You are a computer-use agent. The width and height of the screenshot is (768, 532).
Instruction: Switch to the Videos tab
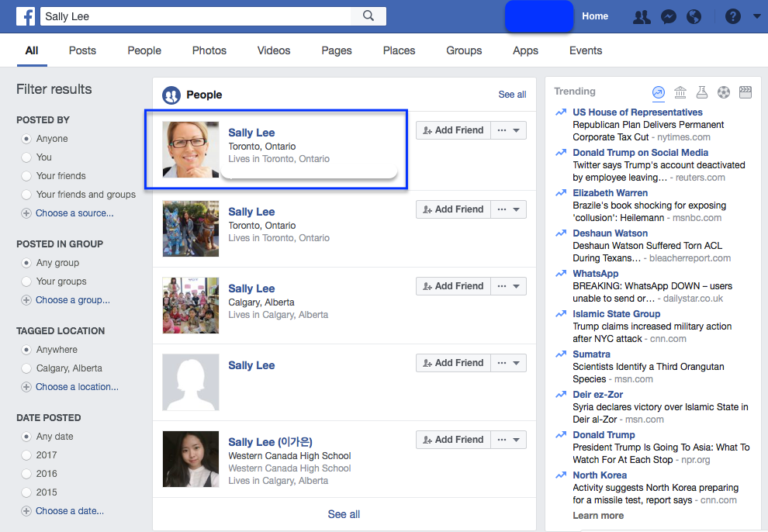(274, 50)
